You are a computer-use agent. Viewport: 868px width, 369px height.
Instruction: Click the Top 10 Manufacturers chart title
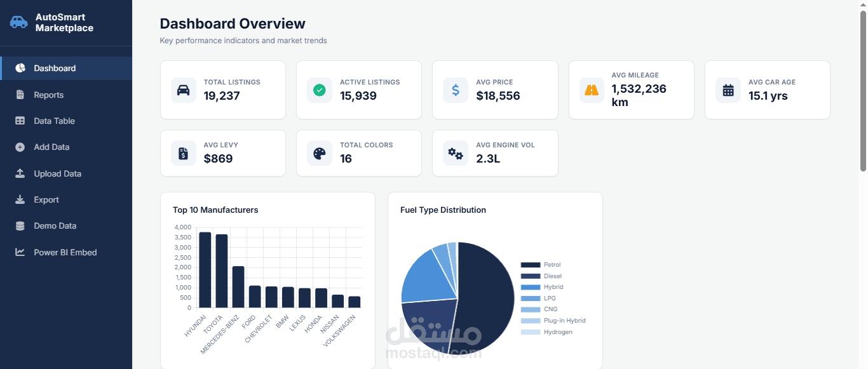tap(215, 210)
